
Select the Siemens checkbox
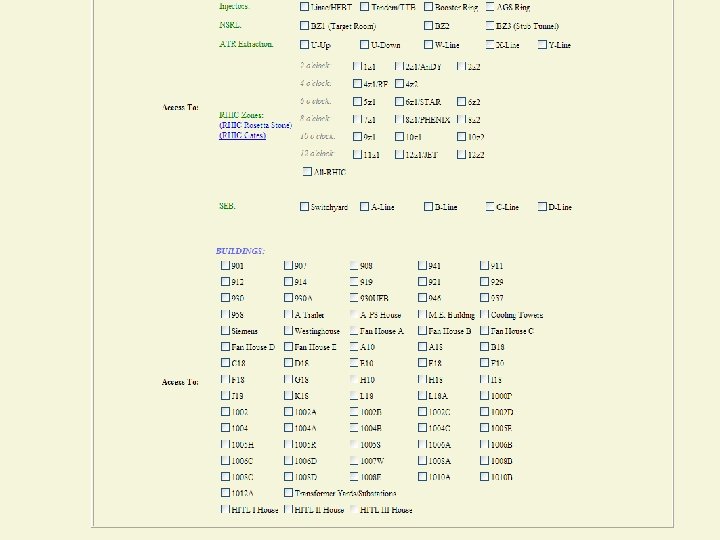pos(225,330)
